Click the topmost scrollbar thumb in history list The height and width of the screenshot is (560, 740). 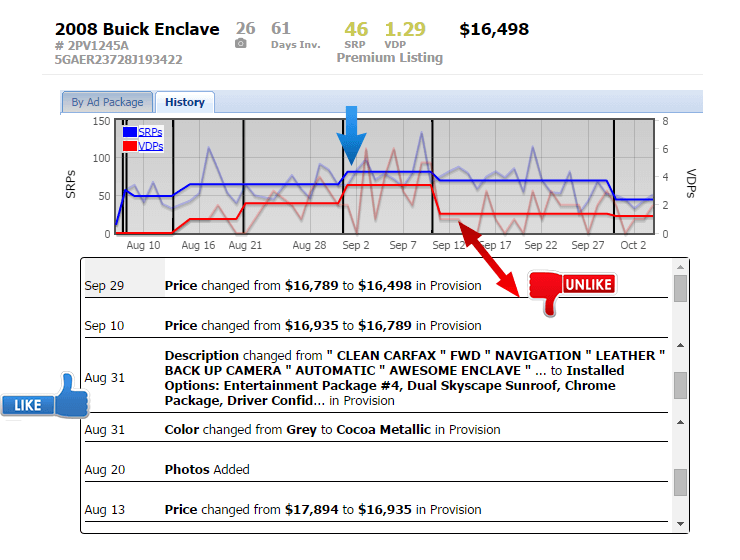(x=680, y=289)
